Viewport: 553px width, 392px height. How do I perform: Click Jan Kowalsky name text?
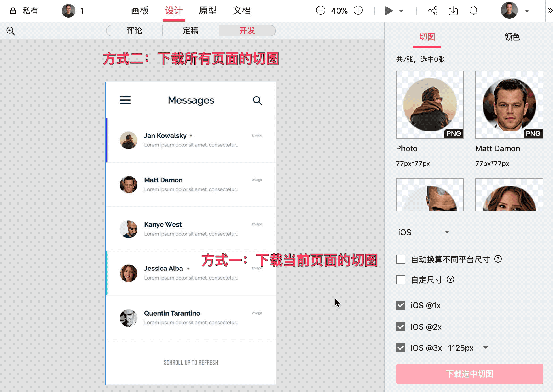pyautogui.click(x=165, y=136)
